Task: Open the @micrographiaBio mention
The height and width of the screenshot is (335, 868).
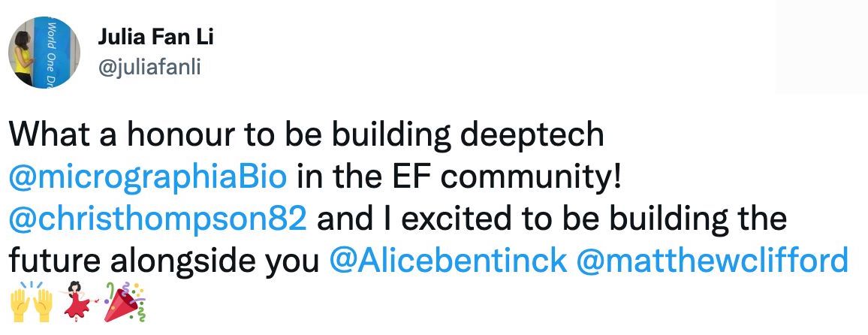Action: pyautogui.click(x=148, y=177)
